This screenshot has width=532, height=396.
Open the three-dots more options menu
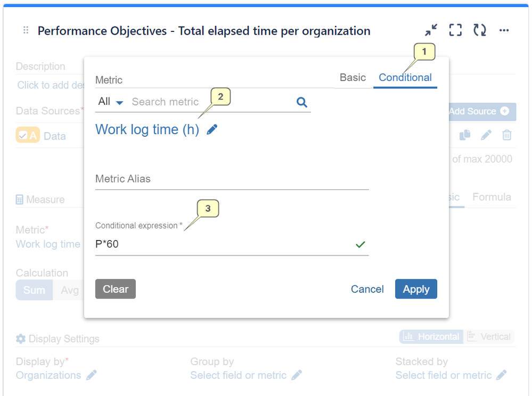tap(504, 30)
